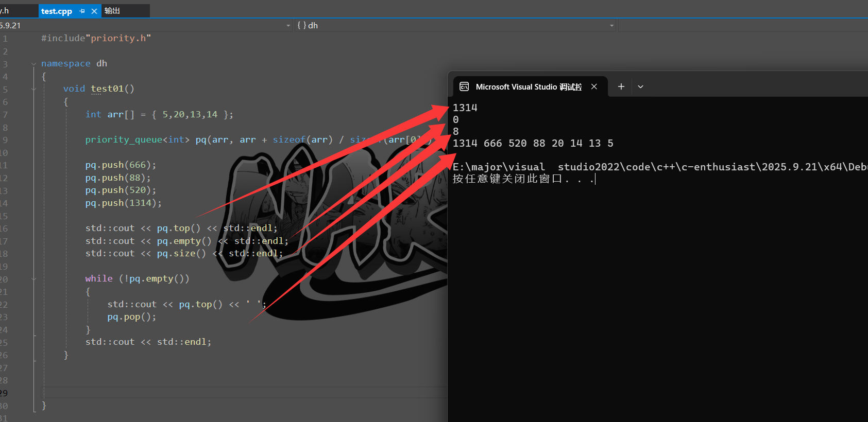Collapse the test01 function block
This screenshot has width=868, height=422.
[x=33, y=89]
